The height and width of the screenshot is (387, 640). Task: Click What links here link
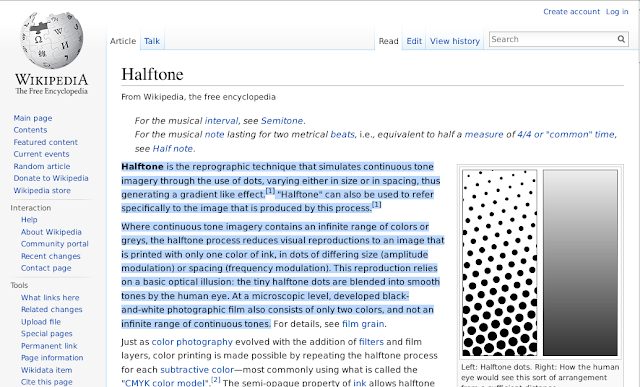tap(50, 298)
